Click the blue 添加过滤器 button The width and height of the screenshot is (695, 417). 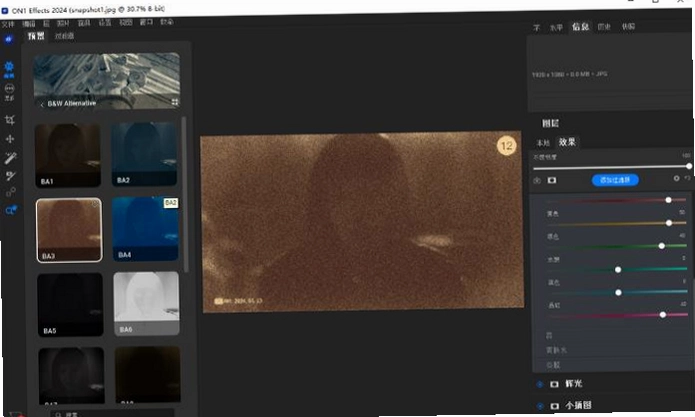(615, 180)
